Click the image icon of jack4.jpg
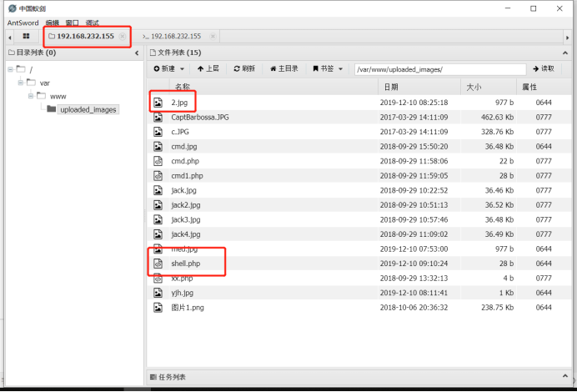The image size is (577, 392). (x=158, y=234)
